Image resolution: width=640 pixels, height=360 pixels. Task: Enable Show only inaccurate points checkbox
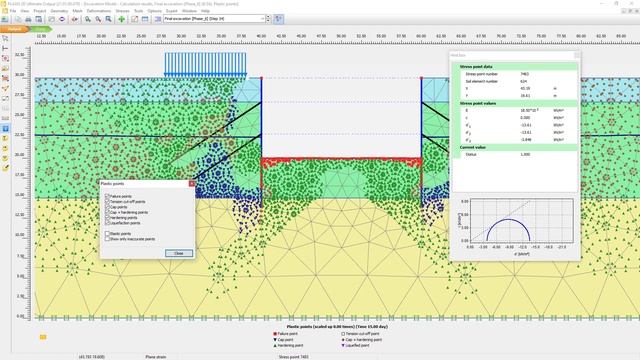pos(107,239)
